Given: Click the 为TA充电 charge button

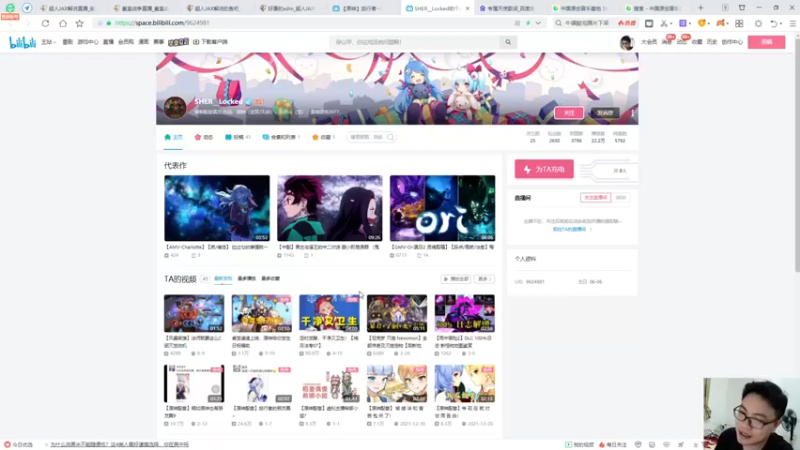Looking at the screenshot, I should 544,169.
